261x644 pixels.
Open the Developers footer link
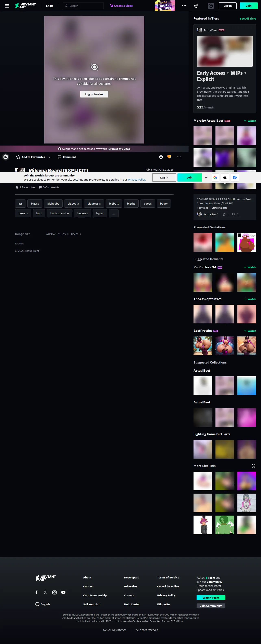131,577
